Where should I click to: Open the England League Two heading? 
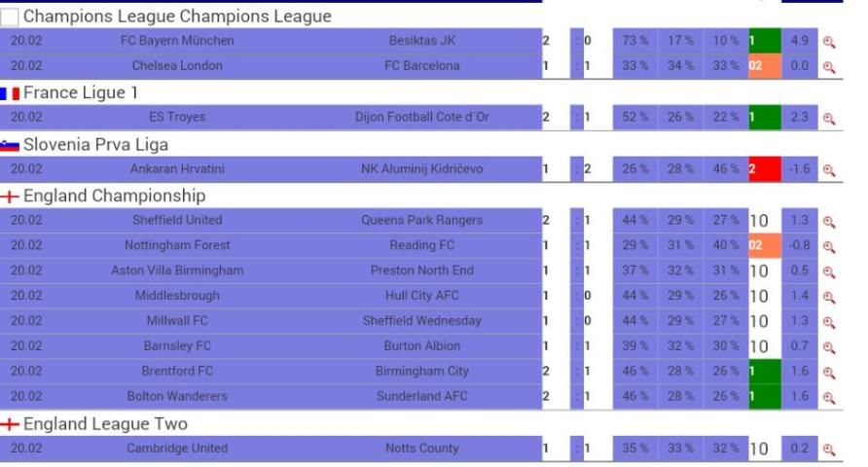105,424
